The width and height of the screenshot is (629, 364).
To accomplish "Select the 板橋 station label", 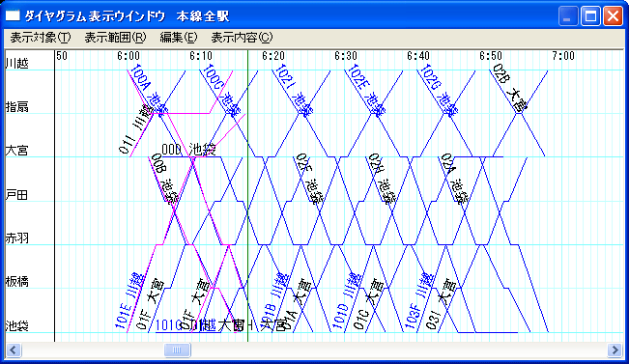I will pos(16,281).
